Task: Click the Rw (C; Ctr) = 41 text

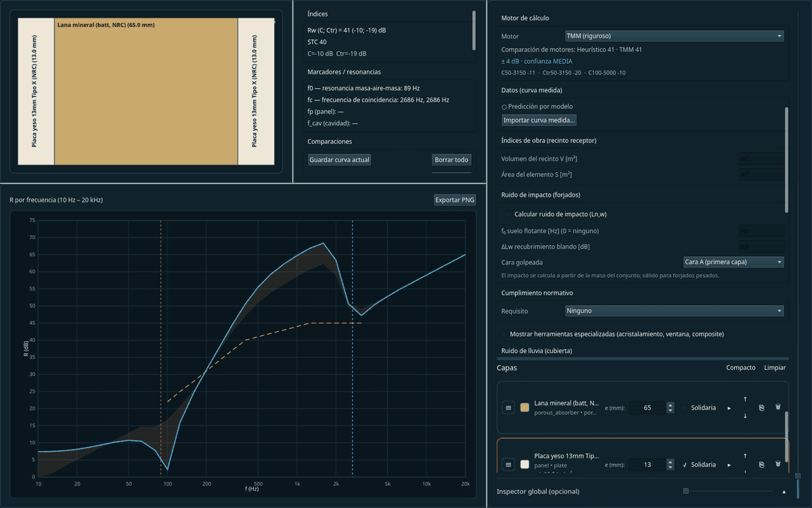Action: tap(346, 30)
